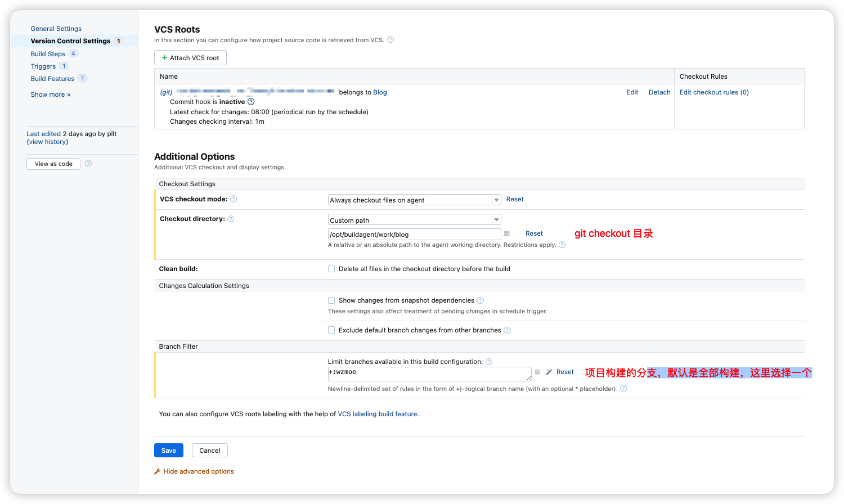Click the wrench icon for advanced options

click(158, 471)
